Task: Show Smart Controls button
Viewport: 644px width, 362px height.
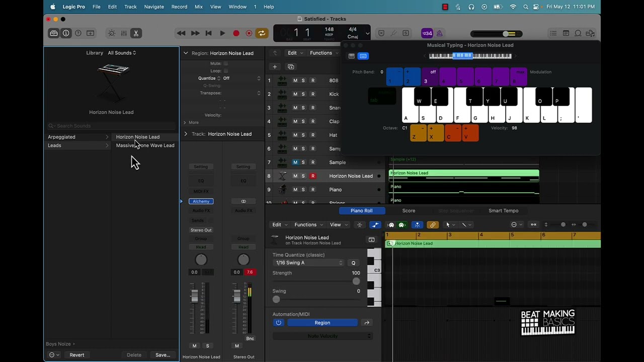Action: tap(112, 33)
